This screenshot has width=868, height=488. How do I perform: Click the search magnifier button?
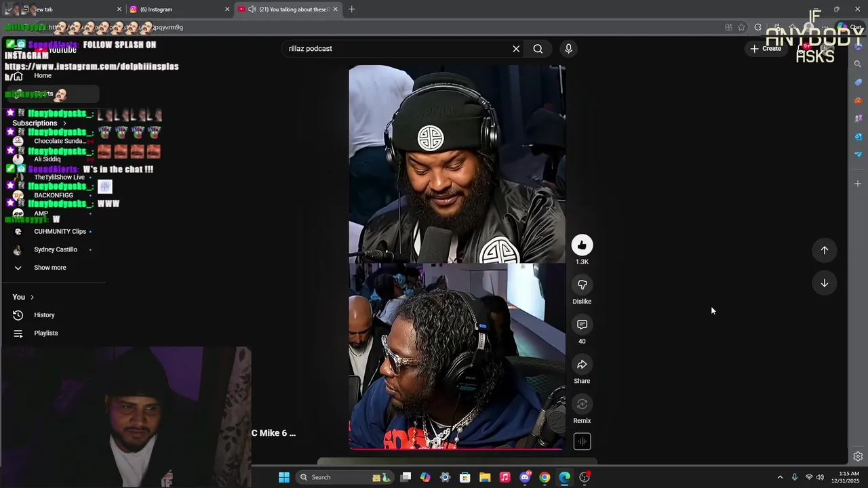click(538, 49)
